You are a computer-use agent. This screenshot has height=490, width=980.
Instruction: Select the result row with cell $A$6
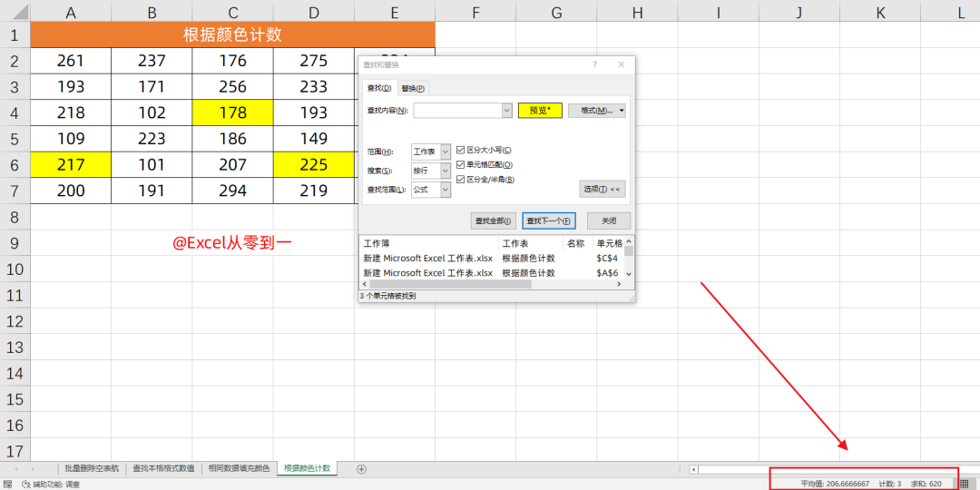tap(491, 273)
